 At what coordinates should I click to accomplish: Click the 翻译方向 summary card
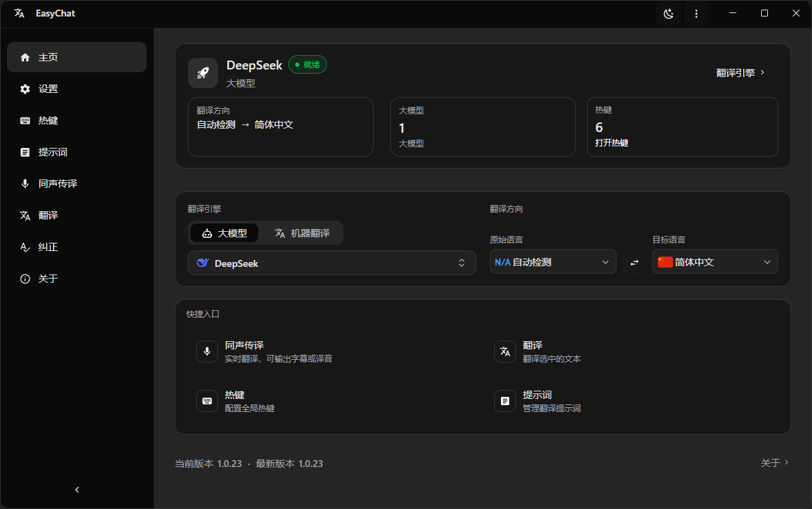coord(281,127)
